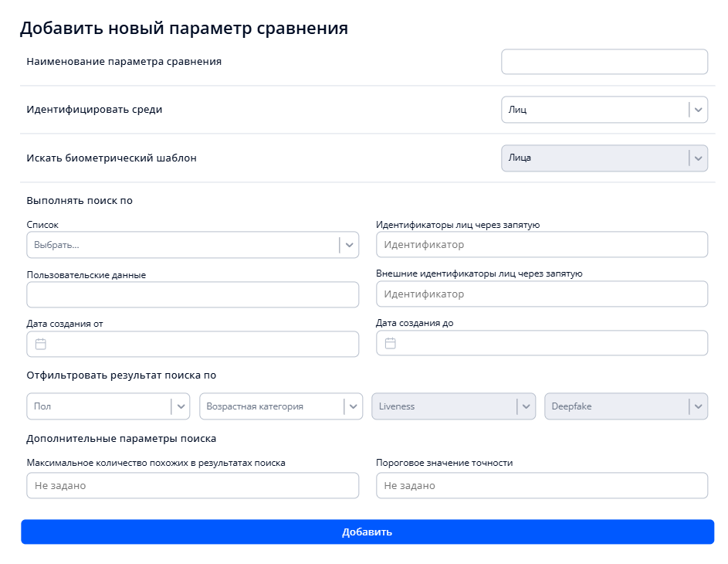
Task: Open the "Идентифицировать среди" dropdown
Action: (x=604, y=109)
